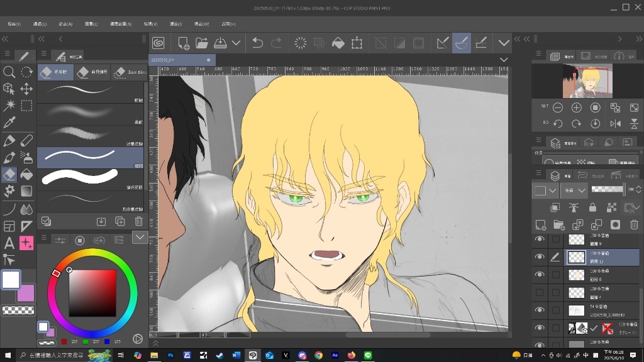The image size is (644, 362).
Task: Select the Decoration flower tool
Action: [9, 191]
